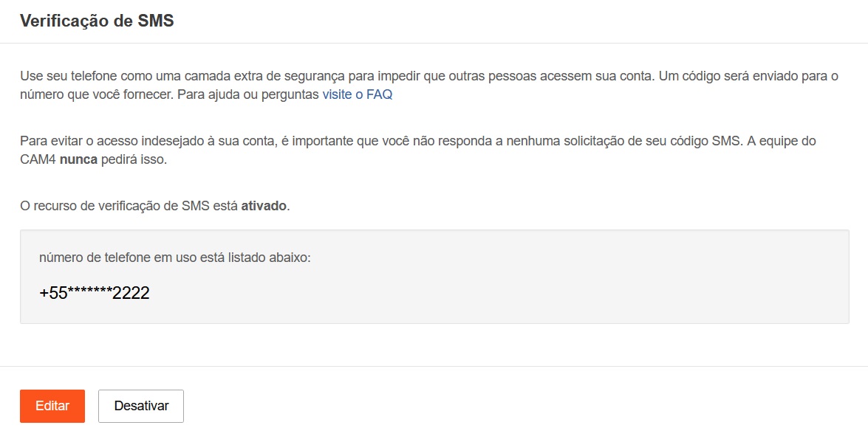
Task: Click the "+55" country code prefix
Action: click(x=53, y=293)
